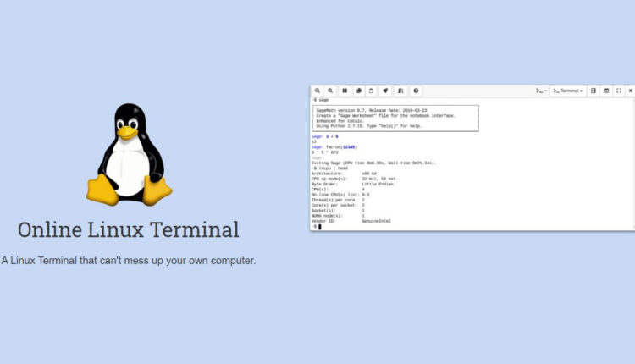This screenshot has width=635, height=364.
Task: Open the help question mark icon
Action: [416, 91]
